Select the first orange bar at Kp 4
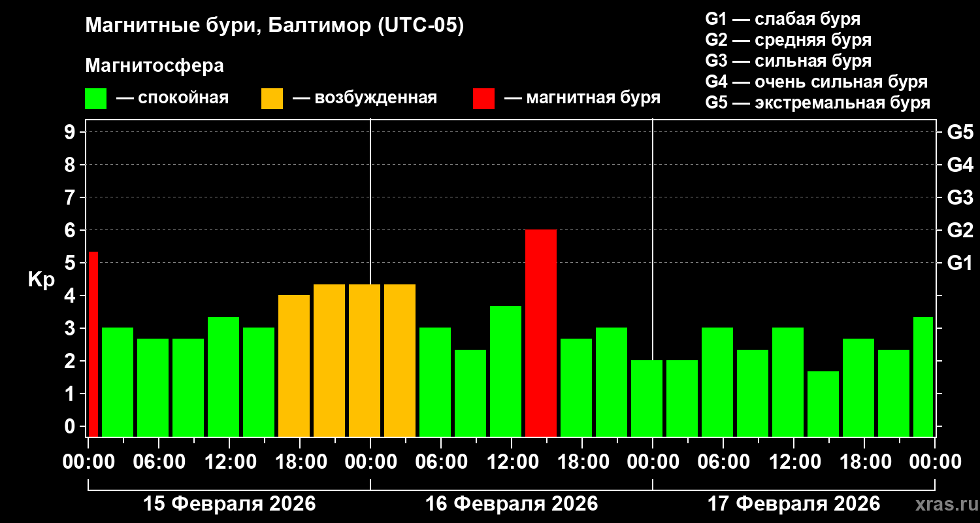Screen dimensions: 980x523 (294, 366)
